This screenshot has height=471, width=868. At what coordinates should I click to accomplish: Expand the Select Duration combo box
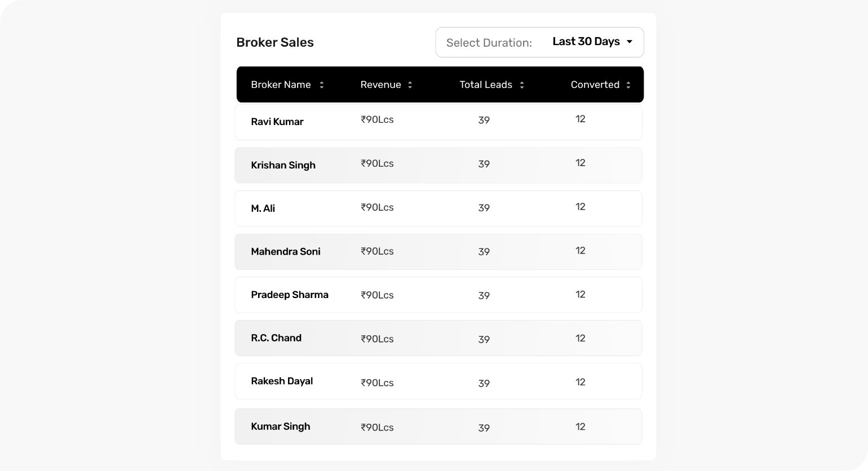pos(540,42)
